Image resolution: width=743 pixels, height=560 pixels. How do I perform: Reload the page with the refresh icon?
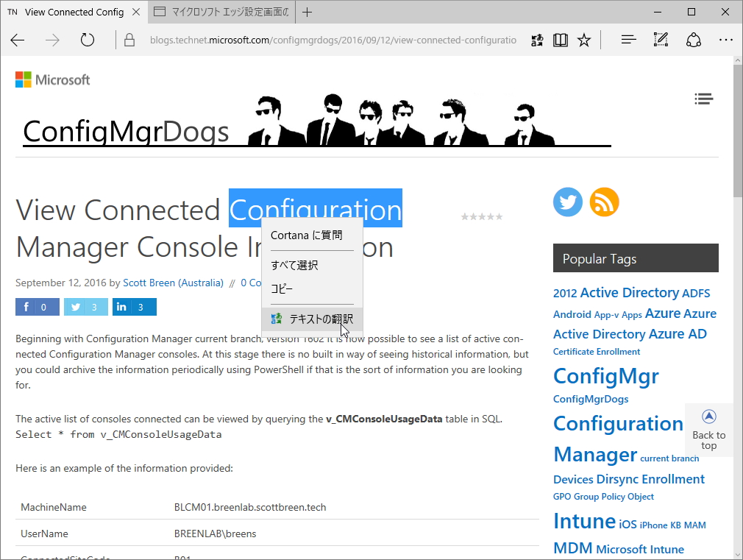click(88, 40)
